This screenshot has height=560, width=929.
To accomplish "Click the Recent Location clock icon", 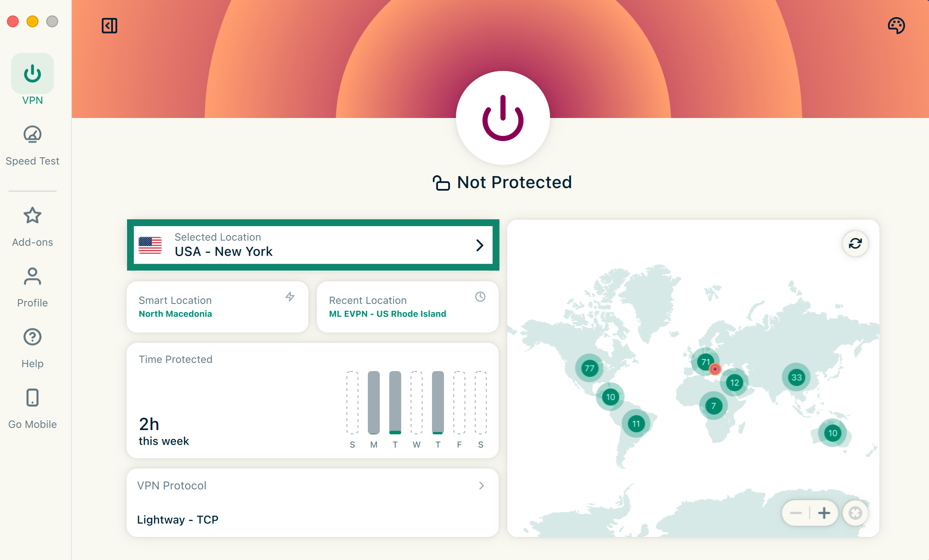I will tap(480, 297).
